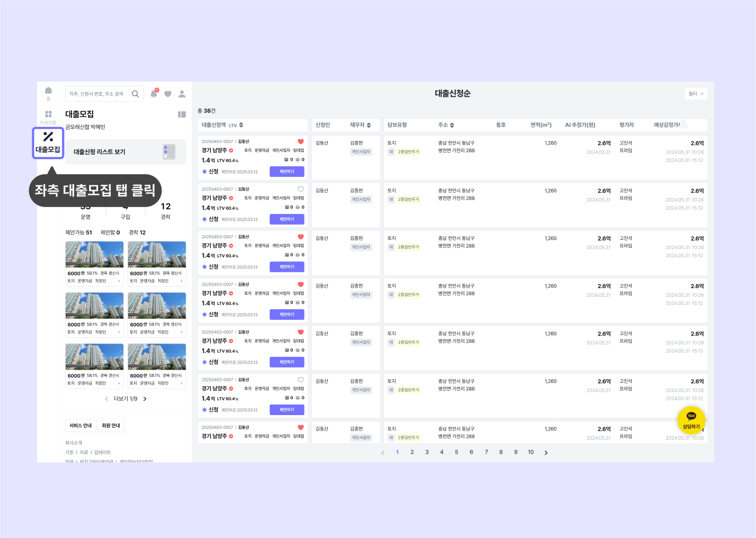This screenshot has width=756, height=538.
Task: Go to next page with main pagination arrow
Action: pos(546,453)
